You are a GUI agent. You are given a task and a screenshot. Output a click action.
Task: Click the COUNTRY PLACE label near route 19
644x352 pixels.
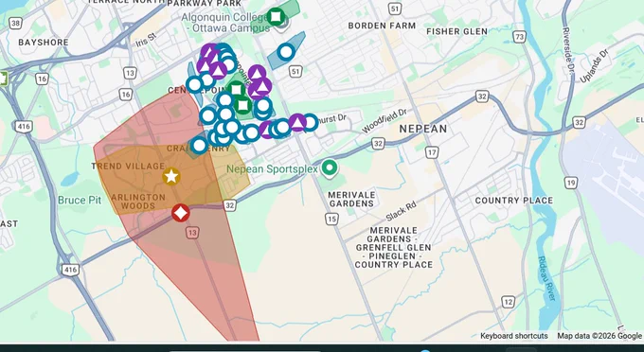(514, 201)
